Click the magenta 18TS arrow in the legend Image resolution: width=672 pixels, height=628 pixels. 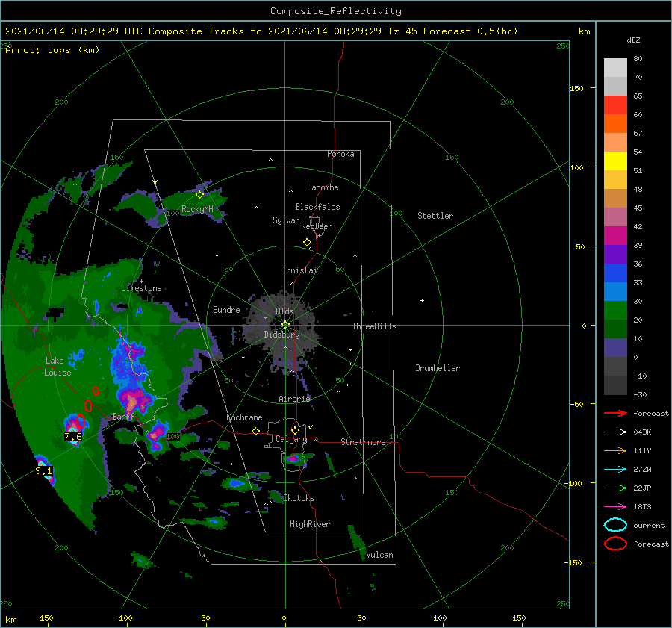(x=615, y=507)
